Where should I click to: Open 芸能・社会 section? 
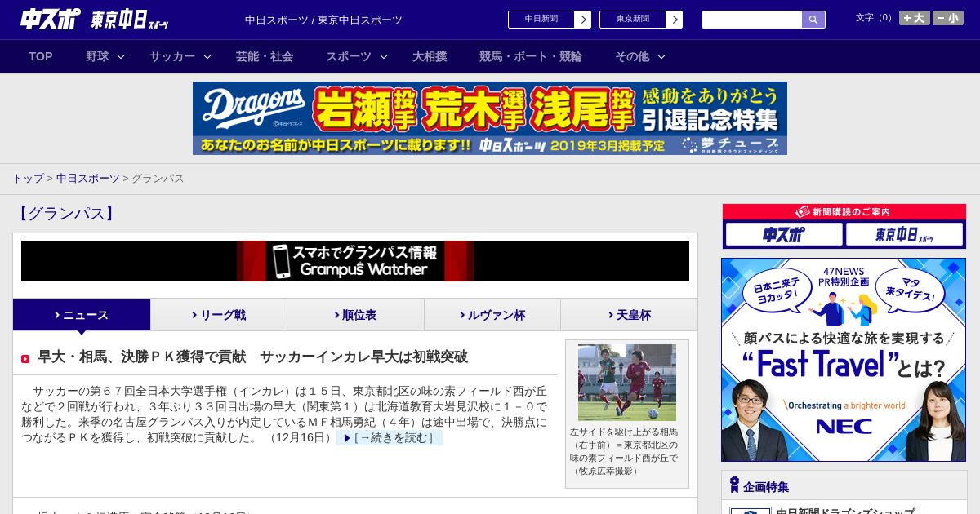click(265, 56)
